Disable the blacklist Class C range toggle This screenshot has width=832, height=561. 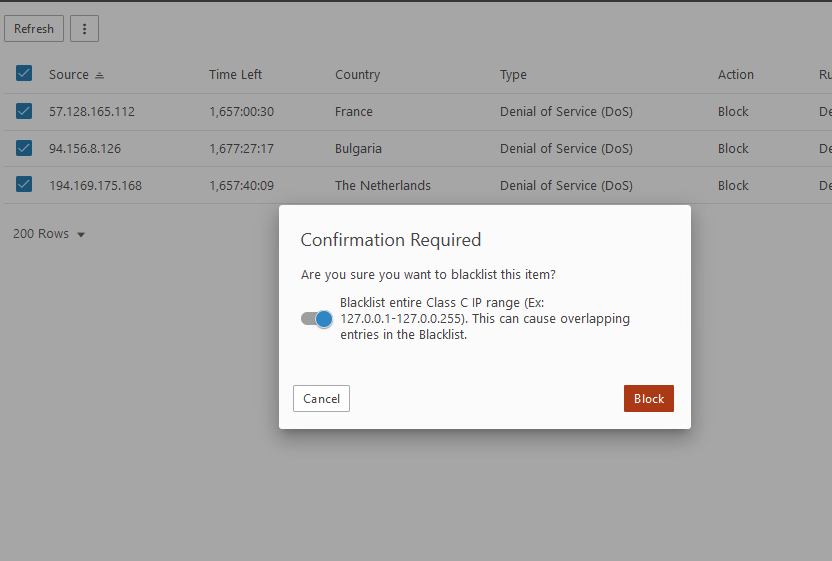[x=317, y=319]
